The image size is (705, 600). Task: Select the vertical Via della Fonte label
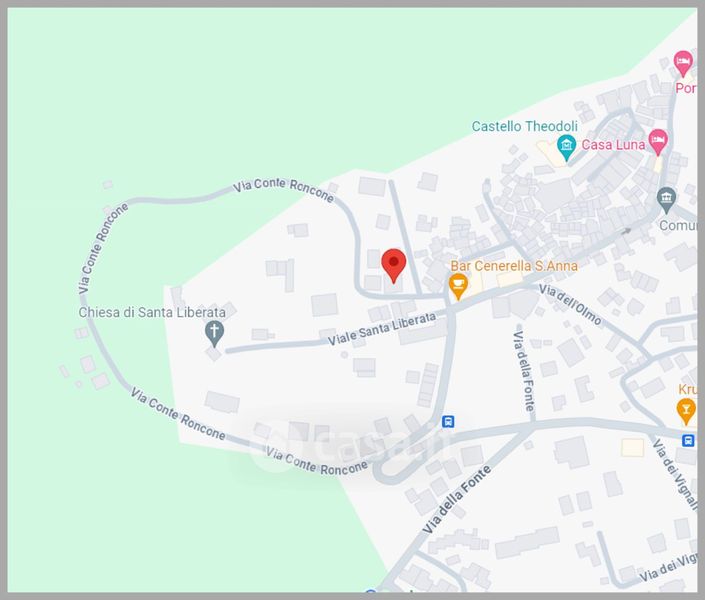click(x=524, y=371)
